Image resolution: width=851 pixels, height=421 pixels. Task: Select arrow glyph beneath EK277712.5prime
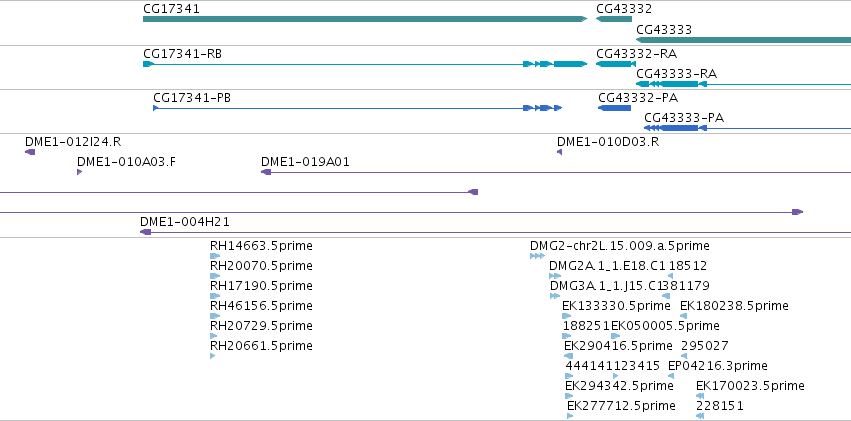[570, 416]
